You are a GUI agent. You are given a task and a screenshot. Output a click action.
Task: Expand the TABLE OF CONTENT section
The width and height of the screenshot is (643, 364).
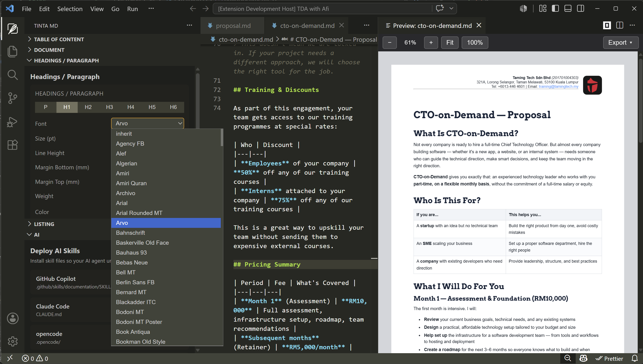[59, 39]
